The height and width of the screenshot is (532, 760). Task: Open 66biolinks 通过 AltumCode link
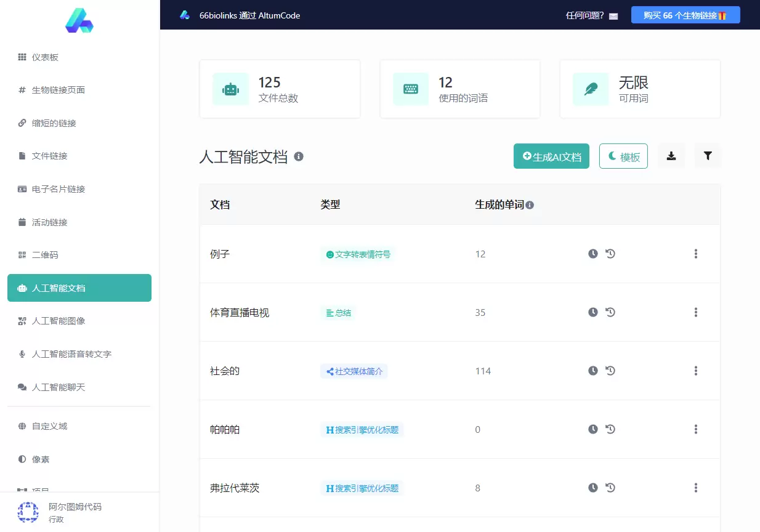click(249, 15)
